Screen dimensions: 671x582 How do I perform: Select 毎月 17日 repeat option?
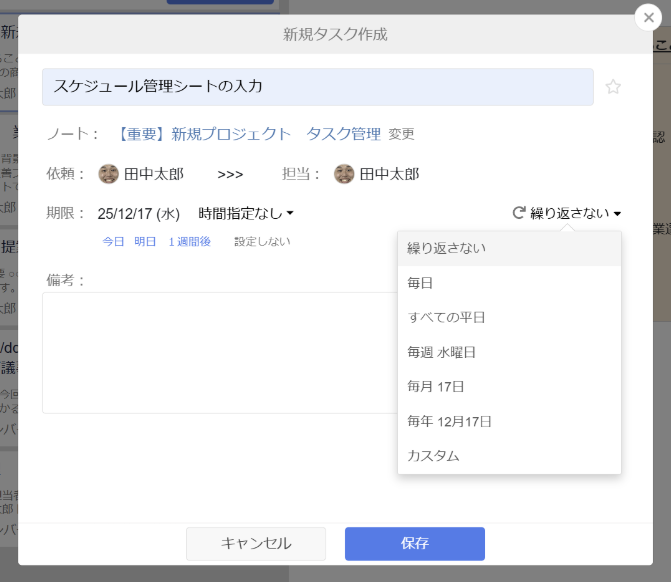pos(509,387)
